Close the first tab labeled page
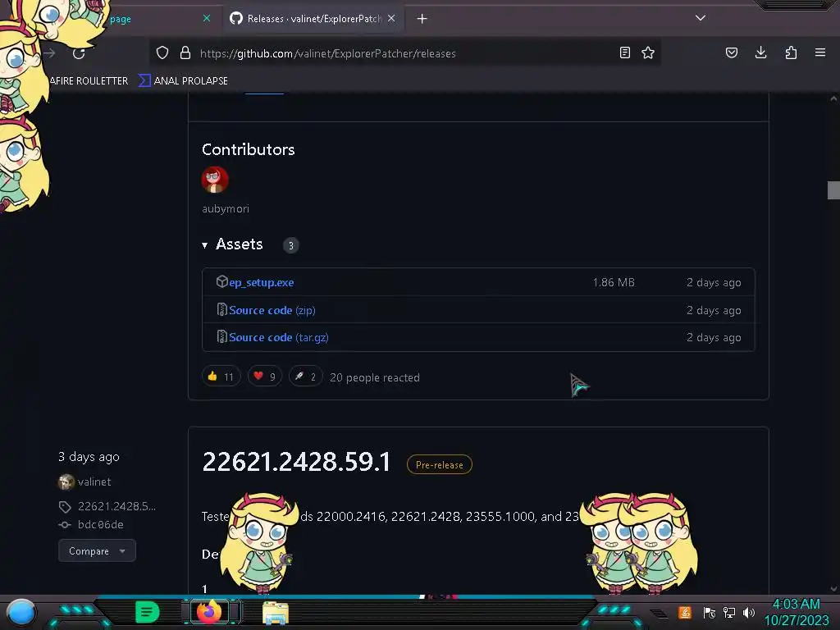The image size is (840, 630). 206,18
